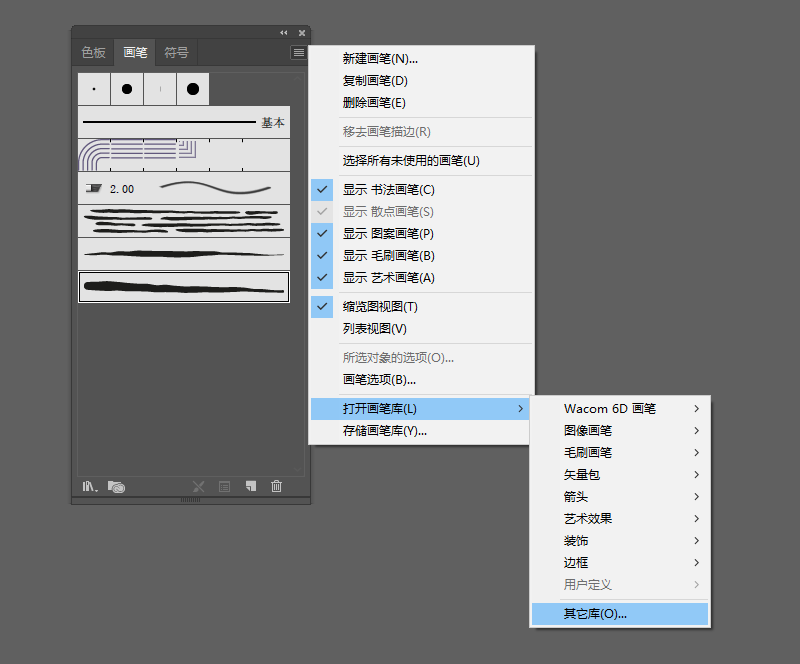Select the highlighted thick art brush at the bottom

pyautogui.click(x=184, y=287)
